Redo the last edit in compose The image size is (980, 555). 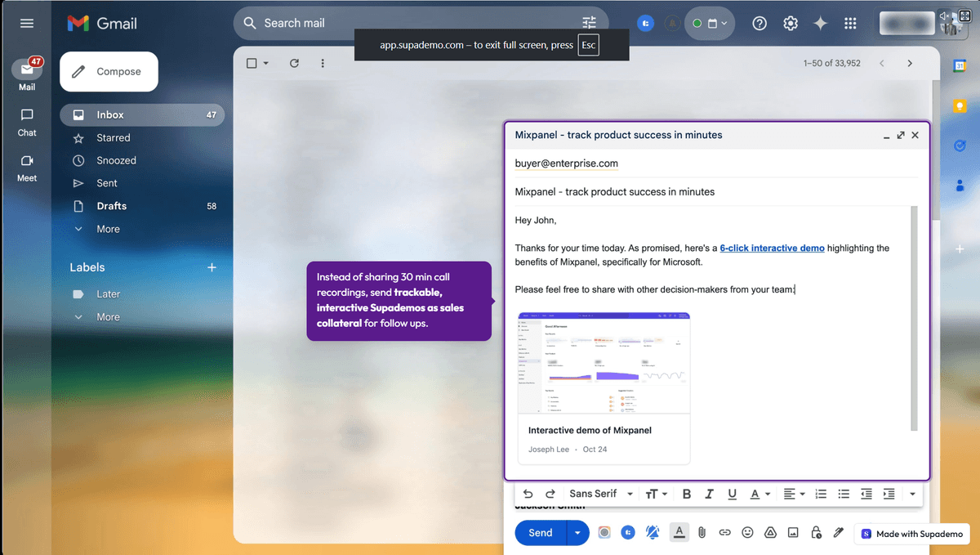pyautogui.click(x=550, y=494)
